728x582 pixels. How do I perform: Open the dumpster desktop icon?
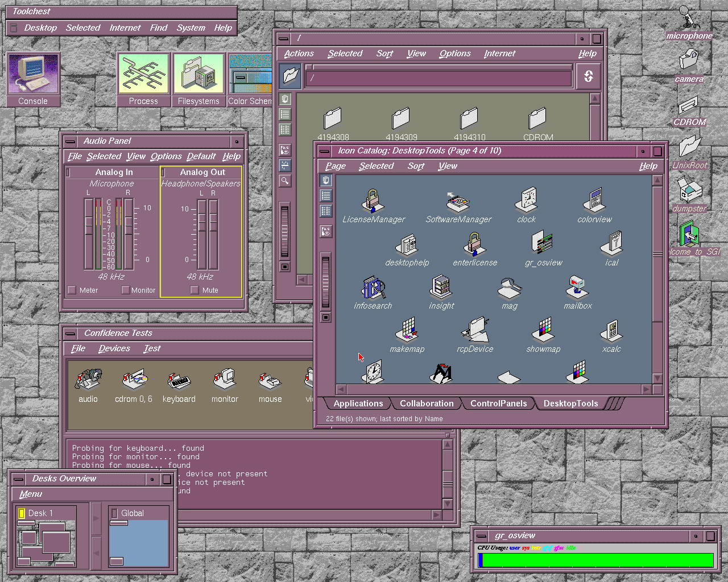[689, 190]
